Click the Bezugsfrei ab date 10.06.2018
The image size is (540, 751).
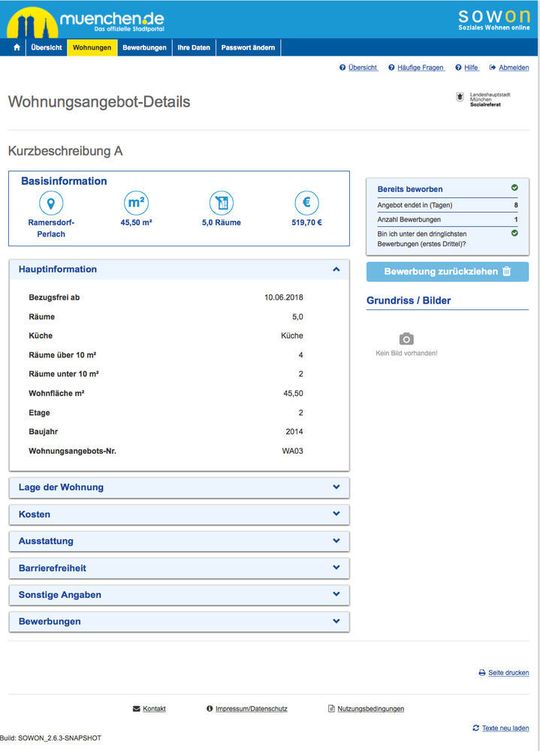coord(284,297)
